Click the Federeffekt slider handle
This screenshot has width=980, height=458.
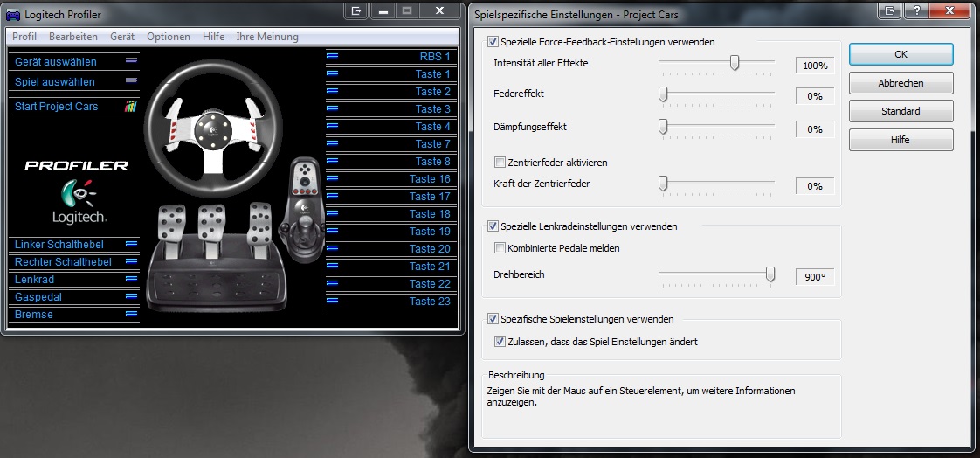tap(663, 94)
